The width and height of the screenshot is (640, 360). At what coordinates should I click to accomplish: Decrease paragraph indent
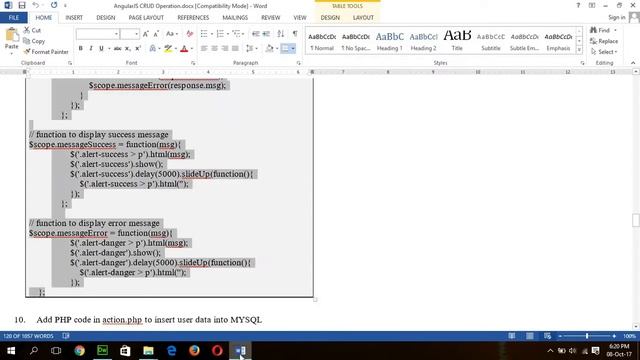coord(256,34)
